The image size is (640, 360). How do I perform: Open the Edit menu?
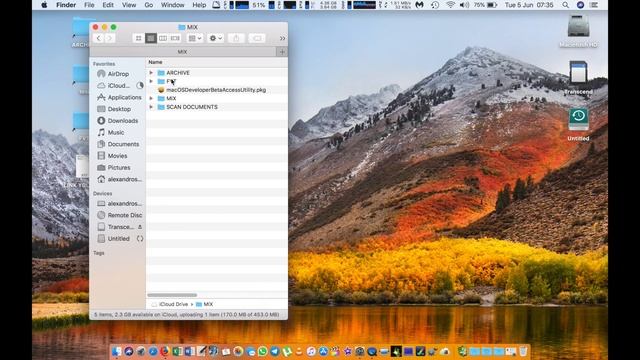coord(108,5)
